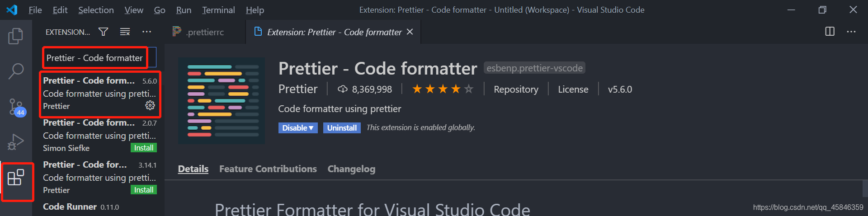
Task: Open the File menu
Action: [x=35, y=10]
